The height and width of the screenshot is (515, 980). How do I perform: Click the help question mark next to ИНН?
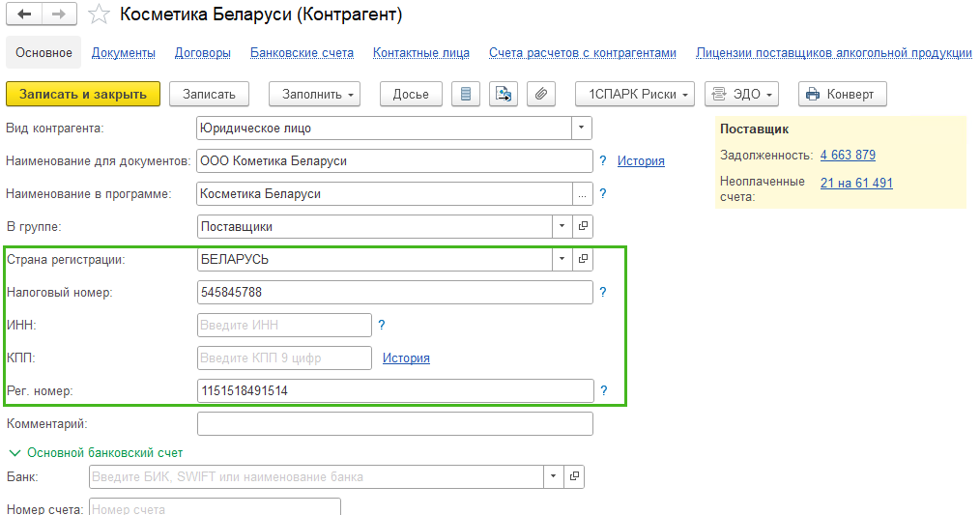tap(381, 326)
